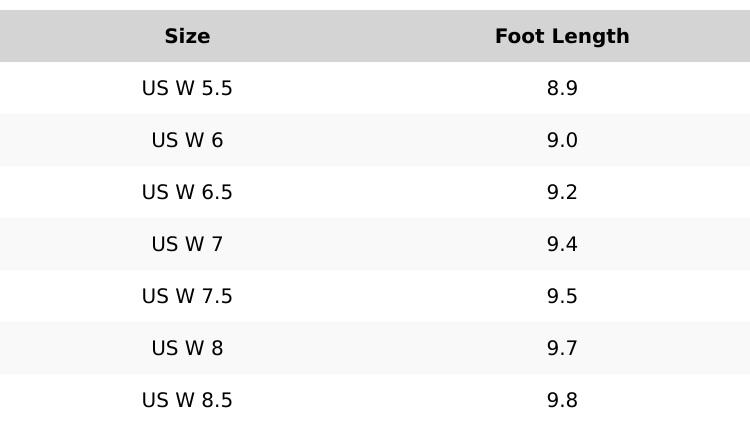Click the 9.5 foot length value
This screenshot has height=426, width=750.
(562, 297)
